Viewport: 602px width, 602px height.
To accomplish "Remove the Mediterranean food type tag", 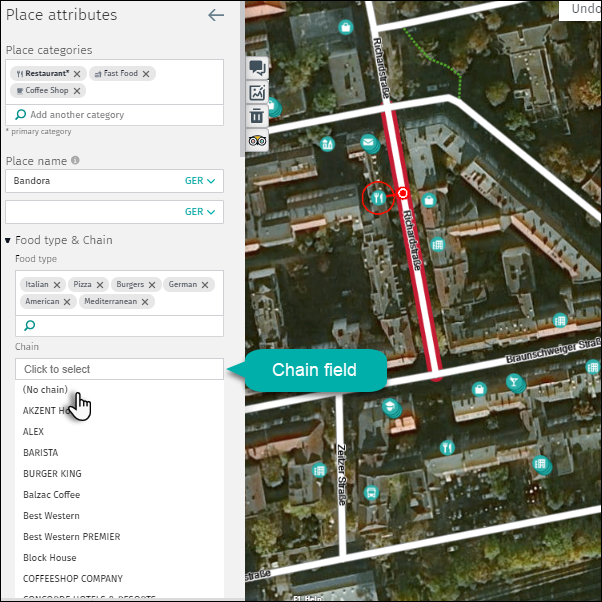I will coord(145,302).
